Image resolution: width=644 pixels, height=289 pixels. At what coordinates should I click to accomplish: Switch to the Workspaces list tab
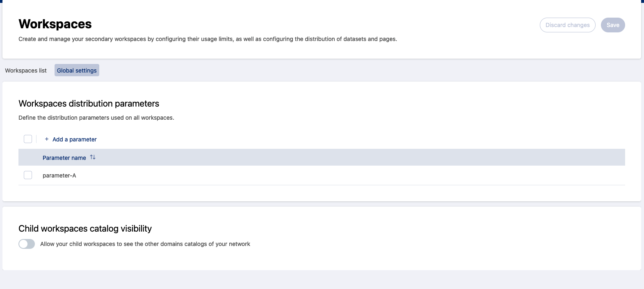coord(26,71)
